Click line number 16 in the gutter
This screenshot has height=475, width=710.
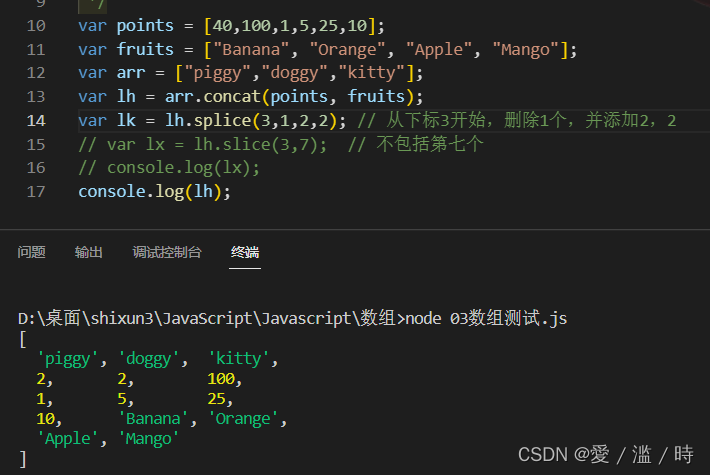point(36,168)
